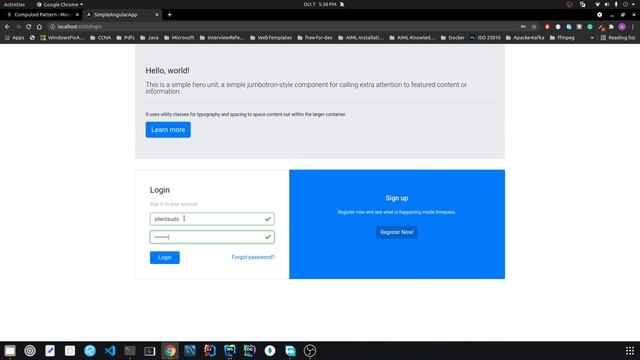Image resolution: width=640 pixels, height=360 pixels.
Task: Open the Google Chrome app menu in the top bar
Action: tap(60, 4)
